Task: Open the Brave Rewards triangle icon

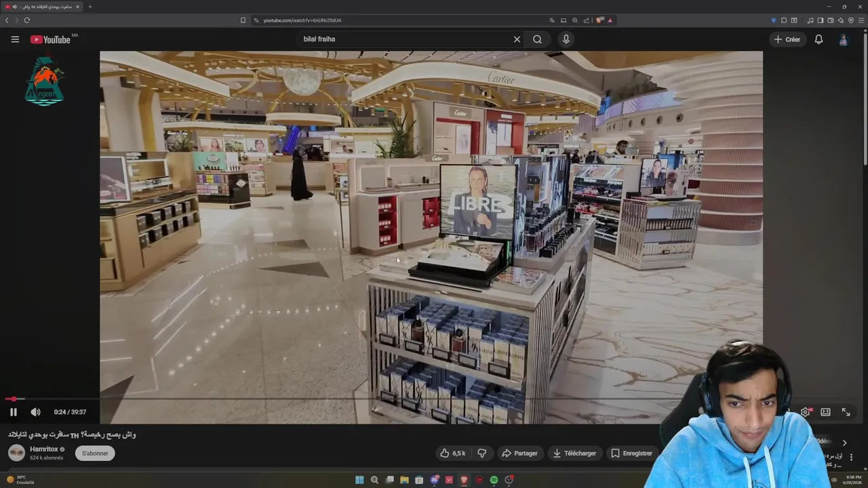Action: coord(610,20)
